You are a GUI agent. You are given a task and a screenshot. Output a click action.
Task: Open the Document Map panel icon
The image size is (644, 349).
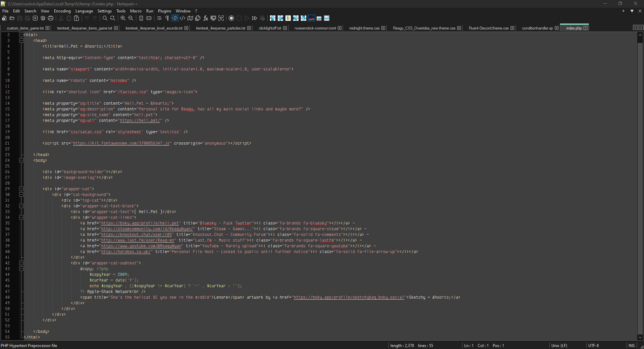190,18
